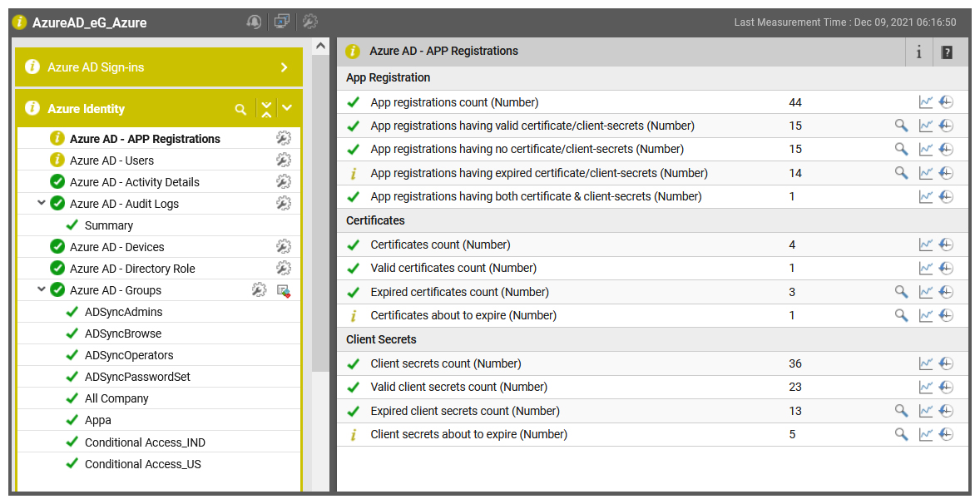The image size is (980, 504).
Task: Configure Azure AD - Devices test
Action: tap(284, 246)
